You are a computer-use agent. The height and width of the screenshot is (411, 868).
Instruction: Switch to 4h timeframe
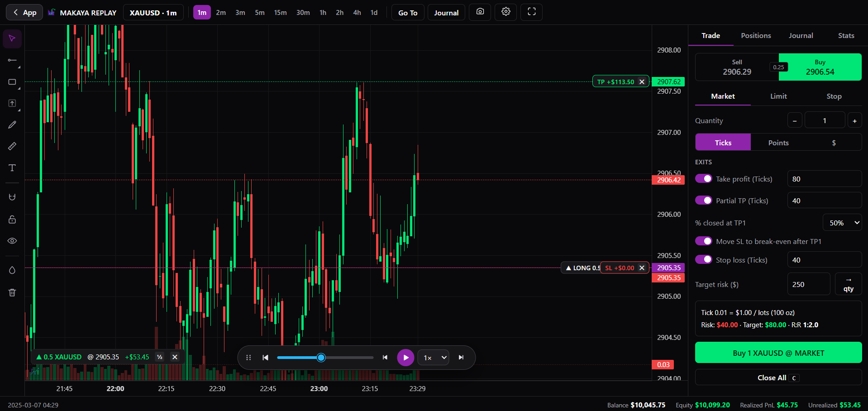[357, 13]
